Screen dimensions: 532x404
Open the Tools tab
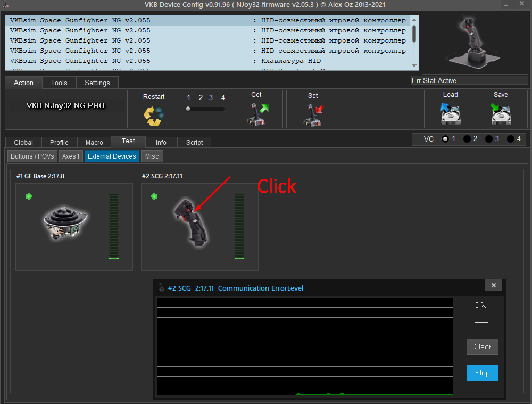click(x=59, y=83)
